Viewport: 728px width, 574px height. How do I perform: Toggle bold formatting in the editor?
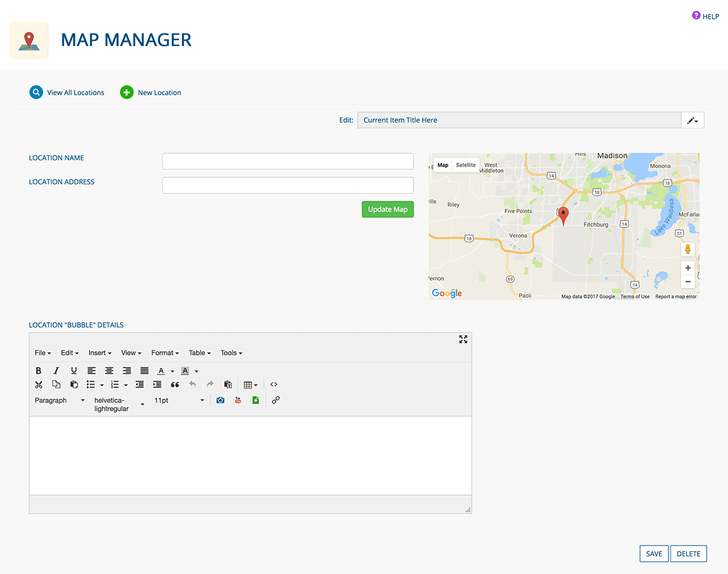(38, 371)
